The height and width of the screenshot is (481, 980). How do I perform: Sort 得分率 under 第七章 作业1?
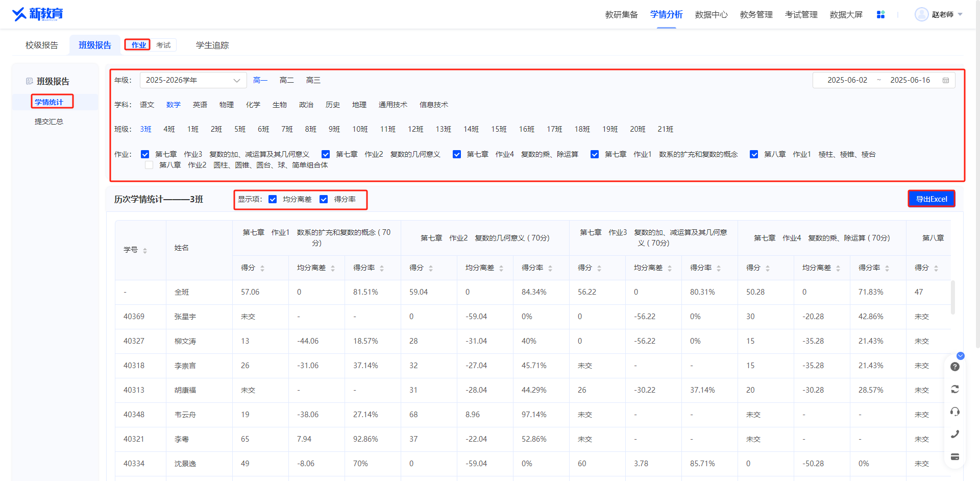tap(382, 268)
